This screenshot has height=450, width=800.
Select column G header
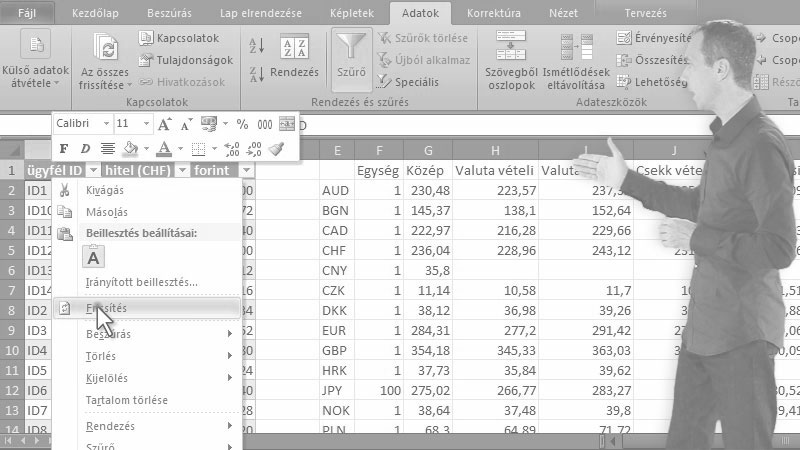428,151
